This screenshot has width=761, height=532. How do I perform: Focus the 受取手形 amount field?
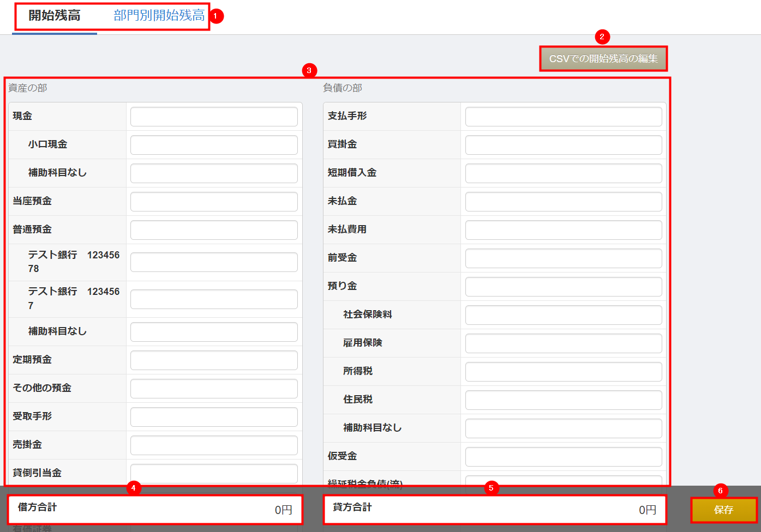point(214,417)
